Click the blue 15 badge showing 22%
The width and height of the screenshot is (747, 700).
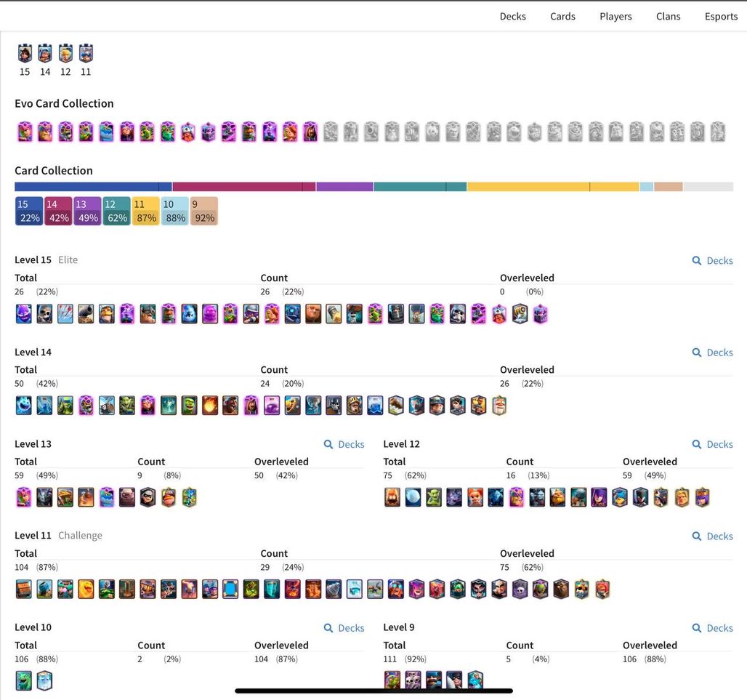tap(29, 211)
